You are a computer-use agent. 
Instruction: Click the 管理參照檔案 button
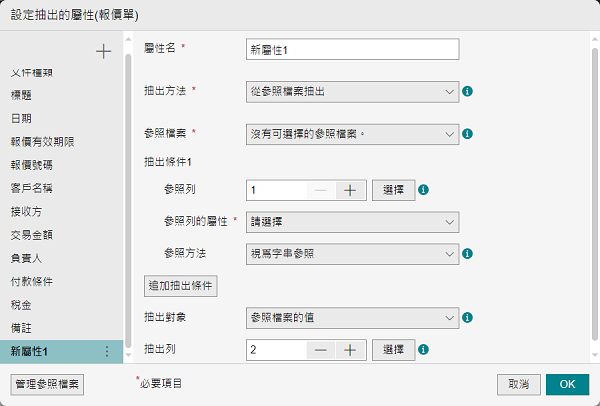click(x=47, y=383)
